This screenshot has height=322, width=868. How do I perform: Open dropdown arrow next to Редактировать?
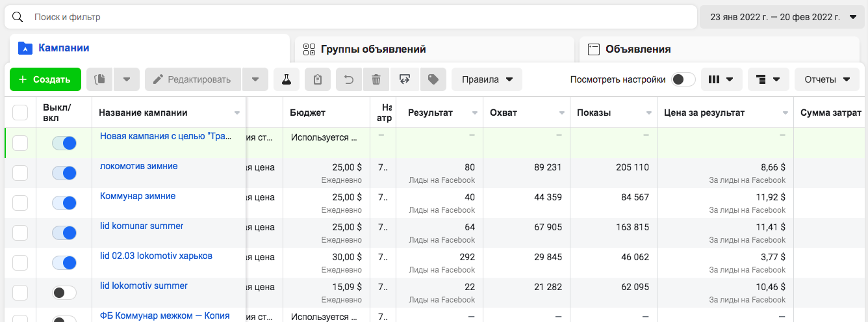pos(255,79)
